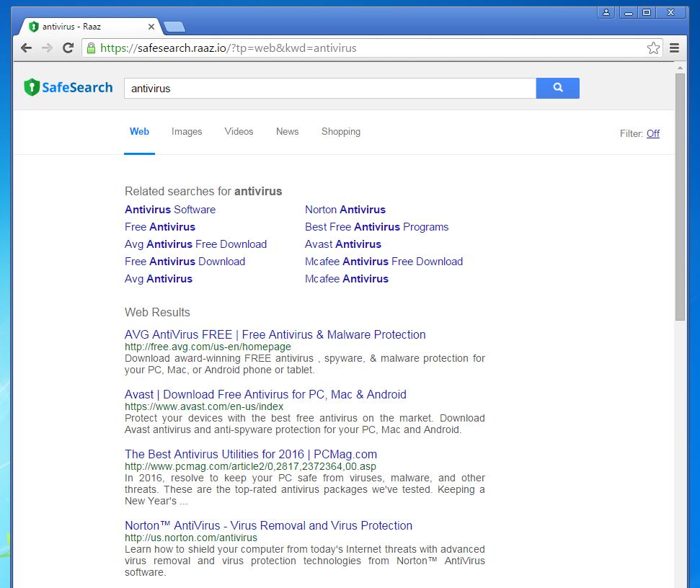Open the 'Avast | Download Free Antivirus' result
700x588 pixels.
(265, 394)
